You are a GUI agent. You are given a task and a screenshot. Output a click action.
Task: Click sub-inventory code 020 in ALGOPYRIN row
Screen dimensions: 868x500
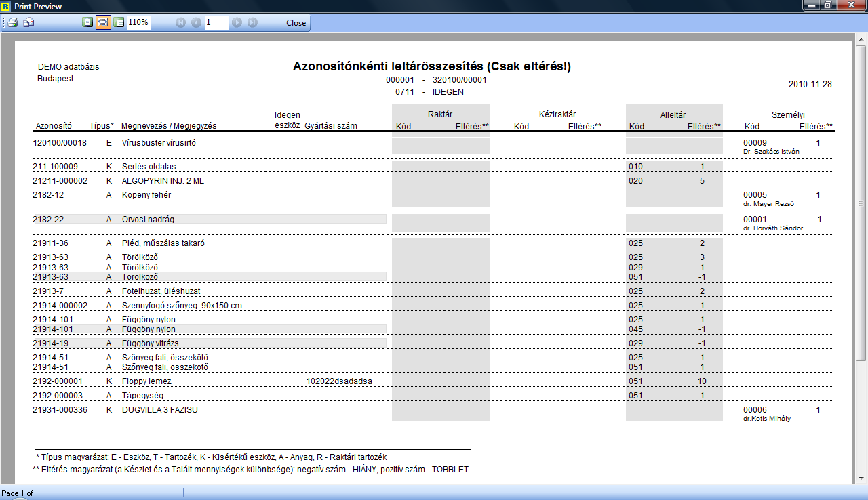pos(635,181)
